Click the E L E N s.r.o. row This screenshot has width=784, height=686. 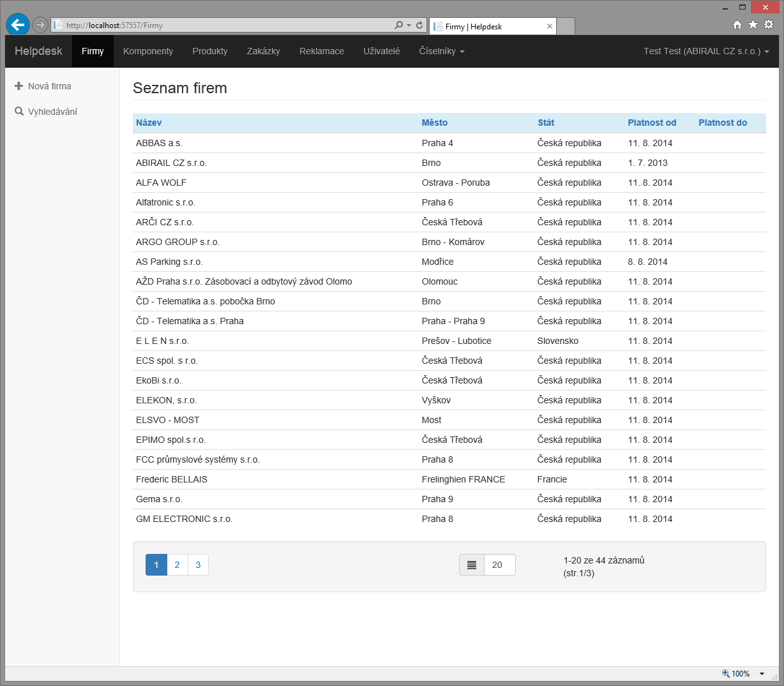click(x=449, y=341)
